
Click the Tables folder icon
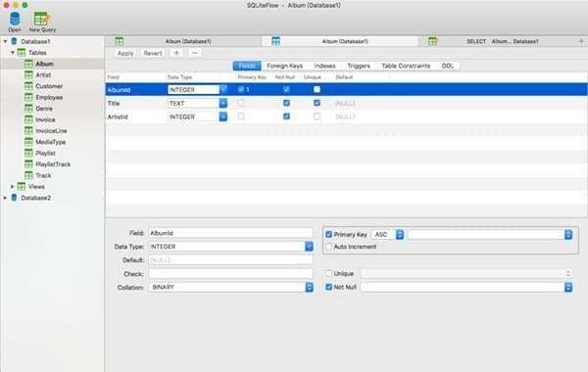click(22, 53)
